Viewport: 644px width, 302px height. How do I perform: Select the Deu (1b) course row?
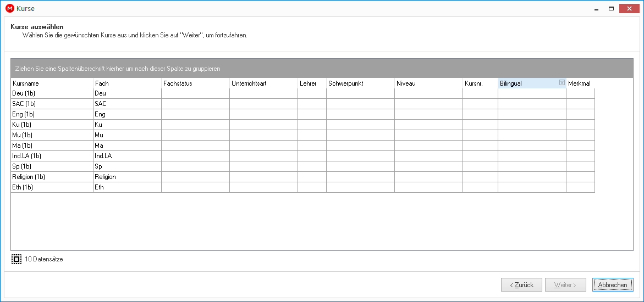(x=302, y=93)
